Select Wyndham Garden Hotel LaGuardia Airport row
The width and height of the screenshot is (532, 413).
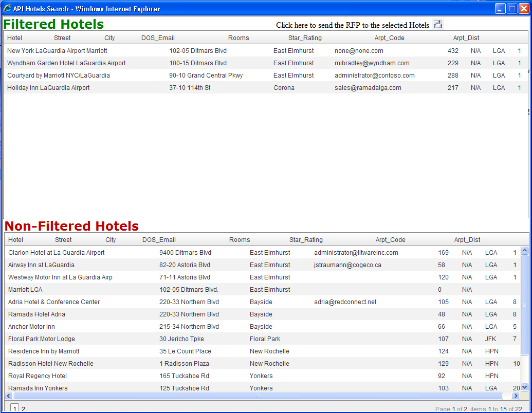click(265, 63)
